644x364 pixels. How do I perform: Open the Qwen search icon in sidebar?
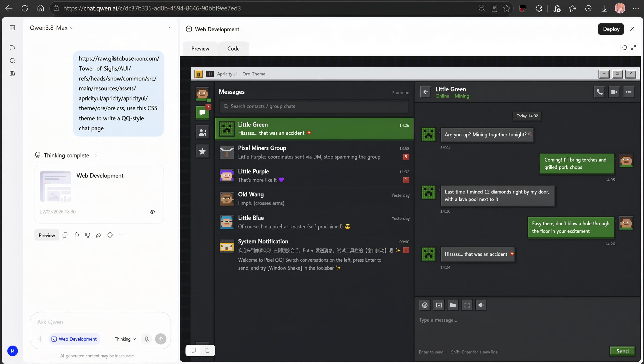(12, 60)
